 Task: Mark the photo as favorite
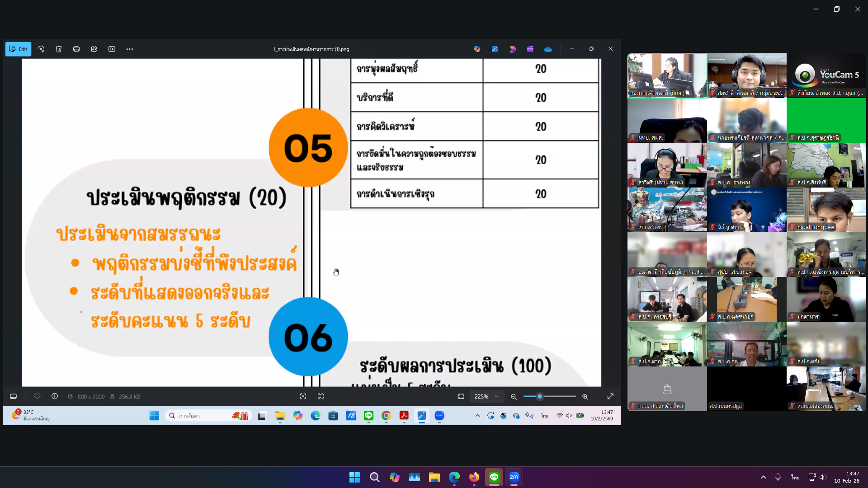[x=38, y=396]
